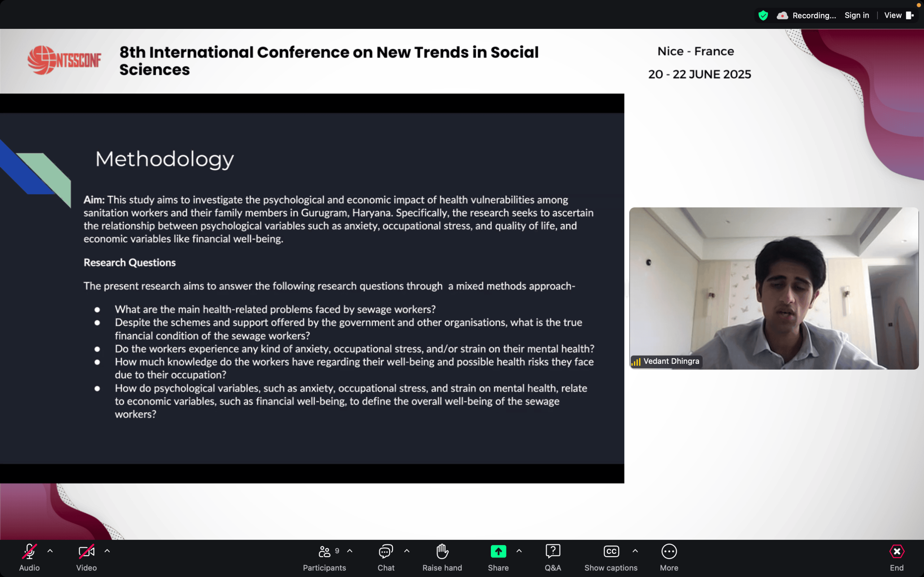
Task: Open the Q&A icon
Action: click(553, 551)
